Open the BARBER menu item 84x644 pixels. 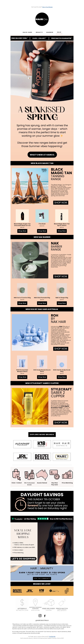click(50, 32)
